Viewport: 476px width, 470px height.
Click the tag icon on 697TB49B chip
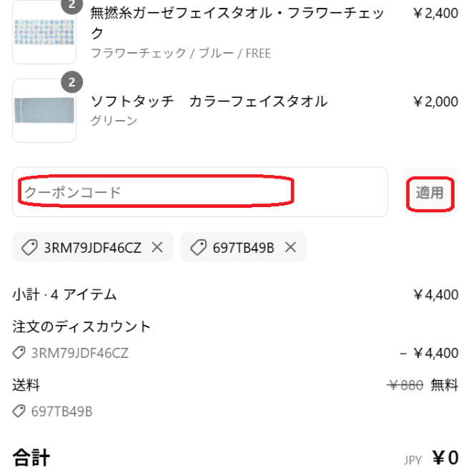click(198, 247)
